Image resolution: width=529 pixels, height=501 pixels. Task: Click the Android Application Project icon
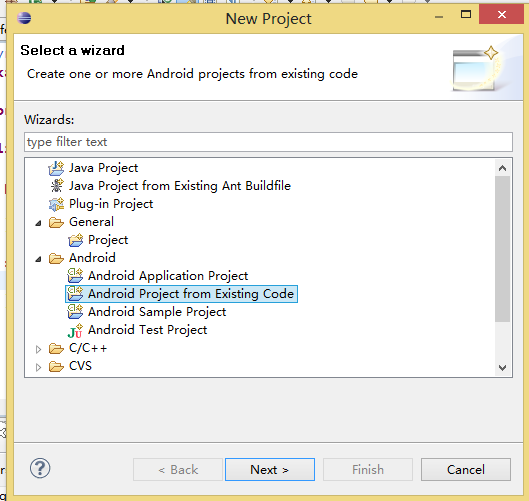[x=75, y=276]
